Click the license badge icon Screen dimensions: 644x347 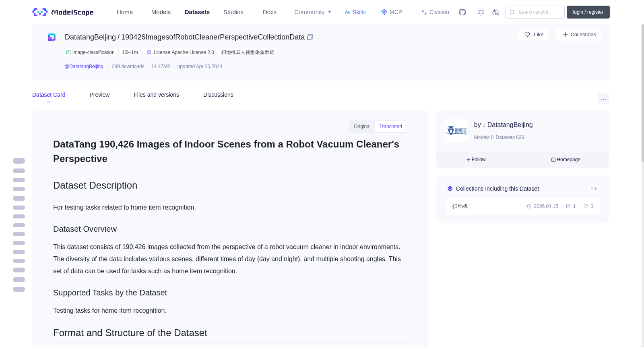coord(149,52)
